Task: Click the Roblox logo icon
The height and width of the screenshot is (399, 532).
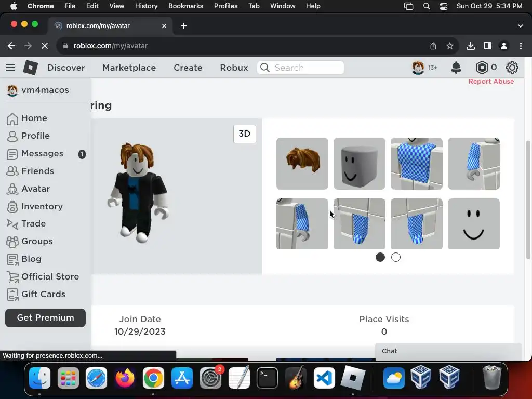Action: click(30, 68)
